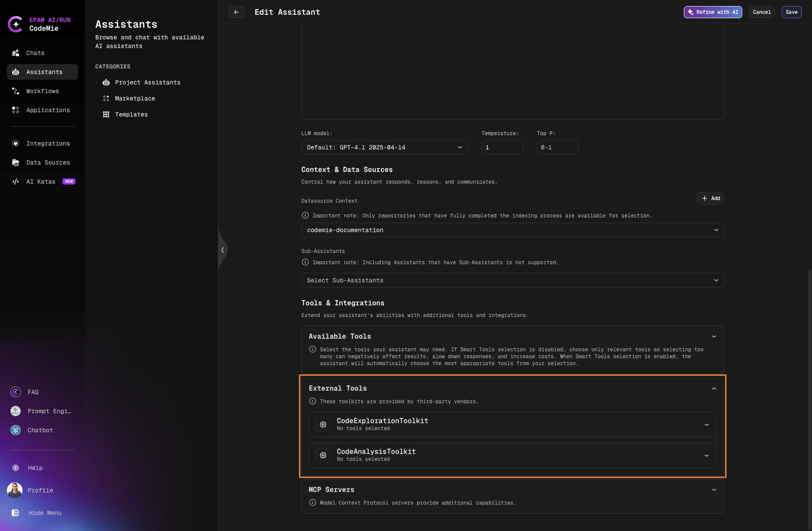Click the EPAM AI/RUN CodeMie logo

pyautogui.click(x=16, y=24)
